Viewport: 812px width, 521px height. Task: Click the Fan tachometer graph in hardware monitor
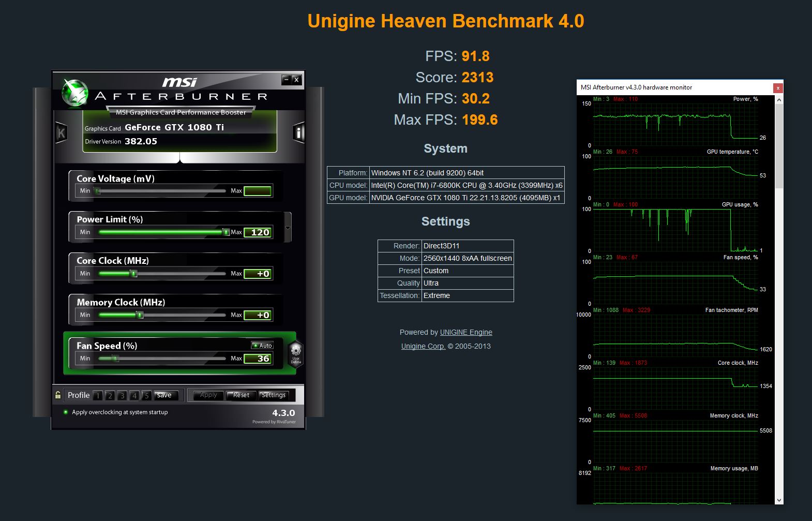675,335
